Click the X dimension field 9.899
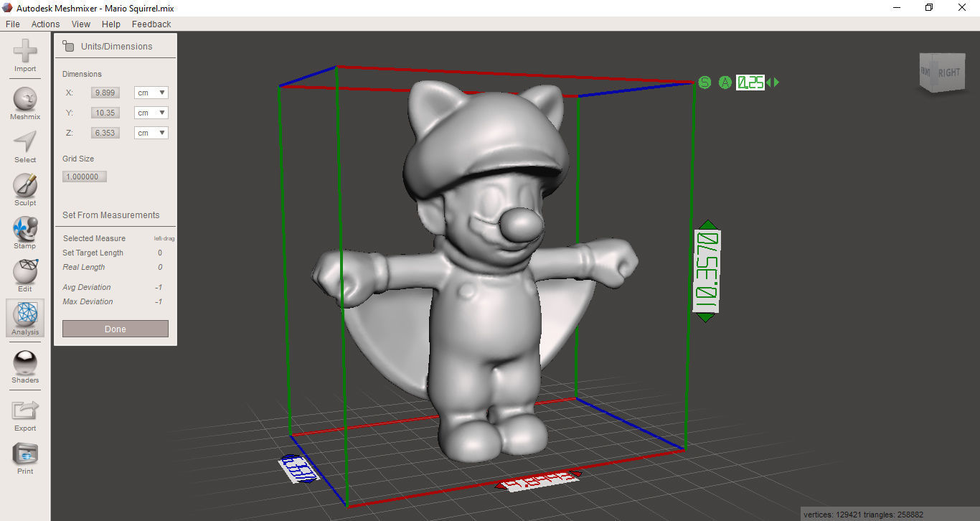The width and height of the screenshot is (980, 521). pyautogui.click(x=105, y=93)
